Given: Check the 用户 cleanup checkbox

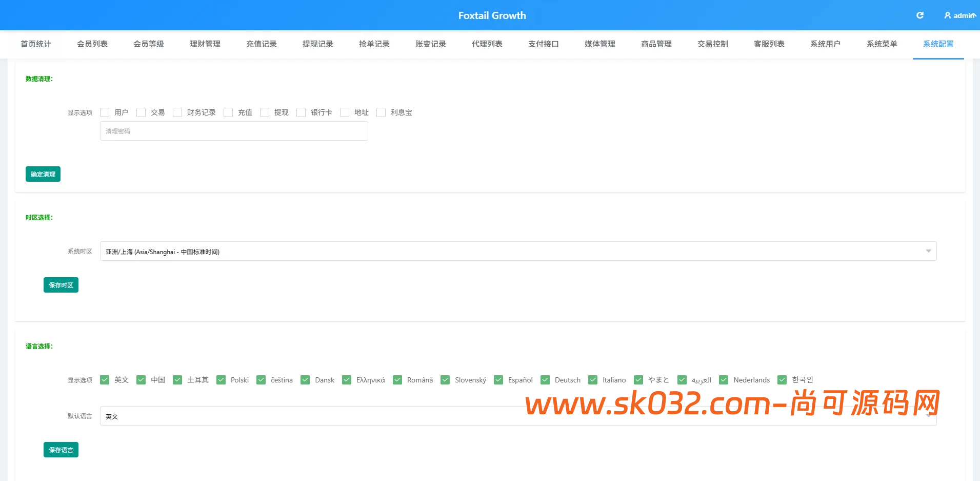Looking at the screenshot, I should click(105, 112).
